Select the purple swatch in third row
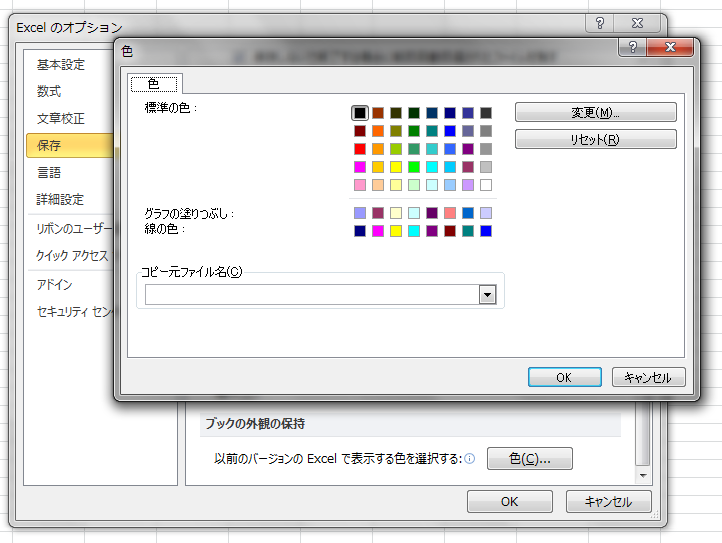 468,149
